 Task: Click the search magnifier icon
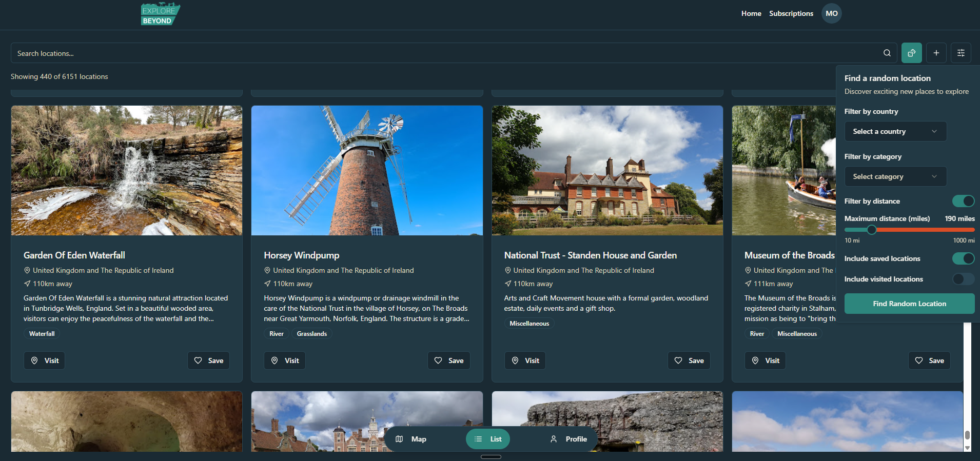click(x=887, y=53)
